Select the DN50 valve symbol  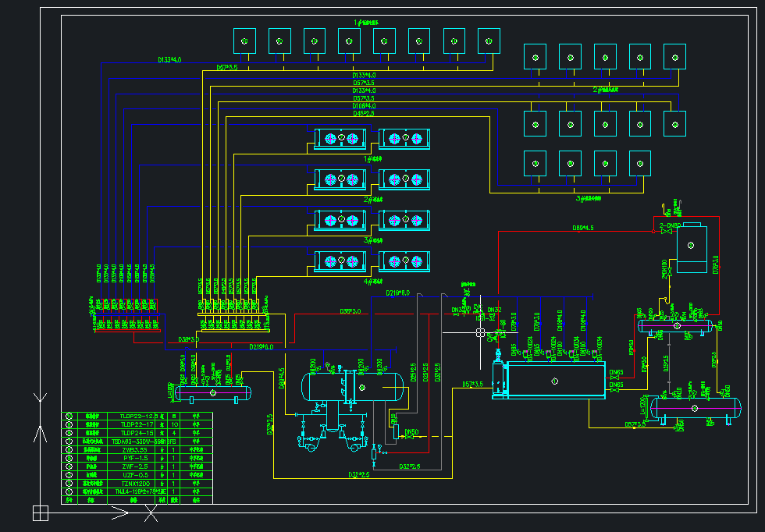[x=409, y=437]
